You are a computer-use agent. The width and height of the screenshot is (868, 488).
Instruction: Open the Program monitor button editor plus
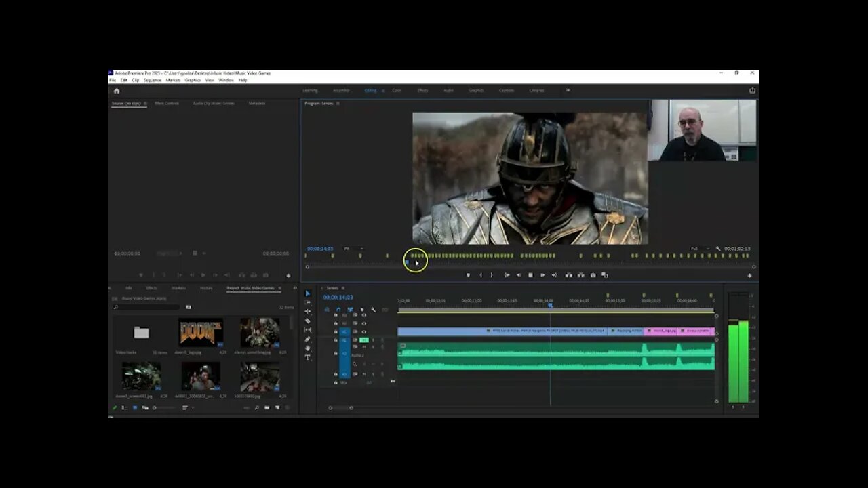[x=749, y=276]
